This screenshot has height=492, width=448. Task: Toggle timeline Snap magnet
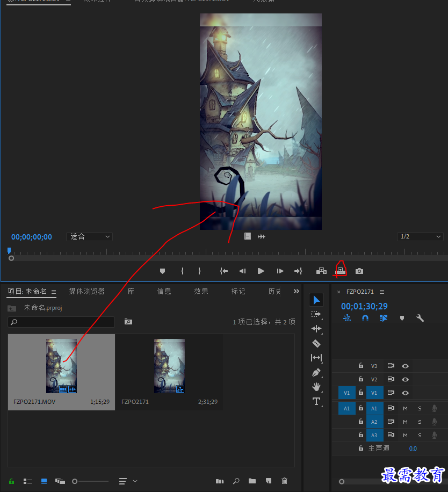coord(365,318)
